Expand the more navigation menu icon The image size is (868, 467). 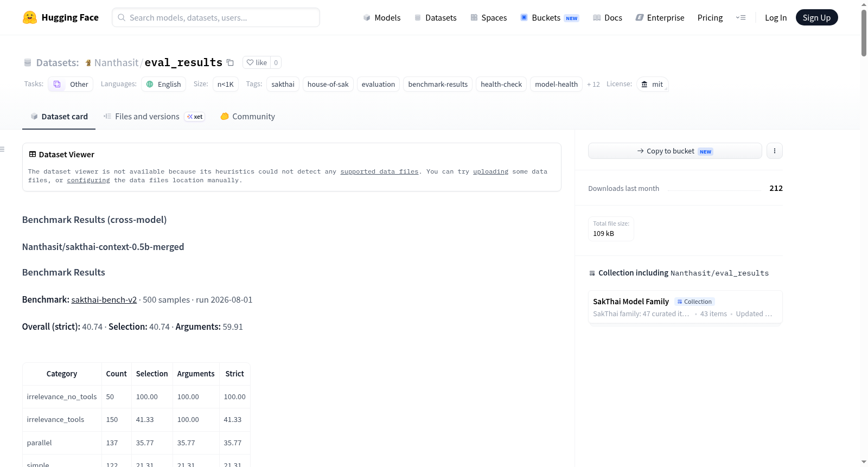coord(741,17)
